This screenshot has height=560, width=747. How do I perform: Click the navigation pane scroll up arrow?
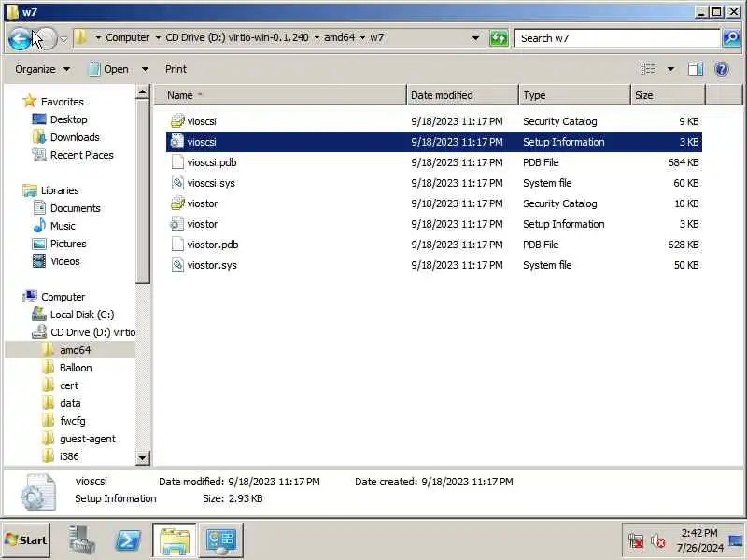click(x=143, y=91)
